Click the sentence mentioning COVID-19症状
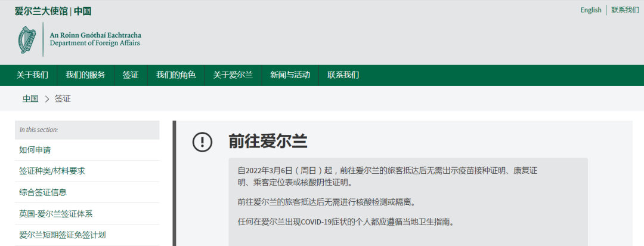The width and height of the screenshot is (644, 246). (x=346, y=222)
